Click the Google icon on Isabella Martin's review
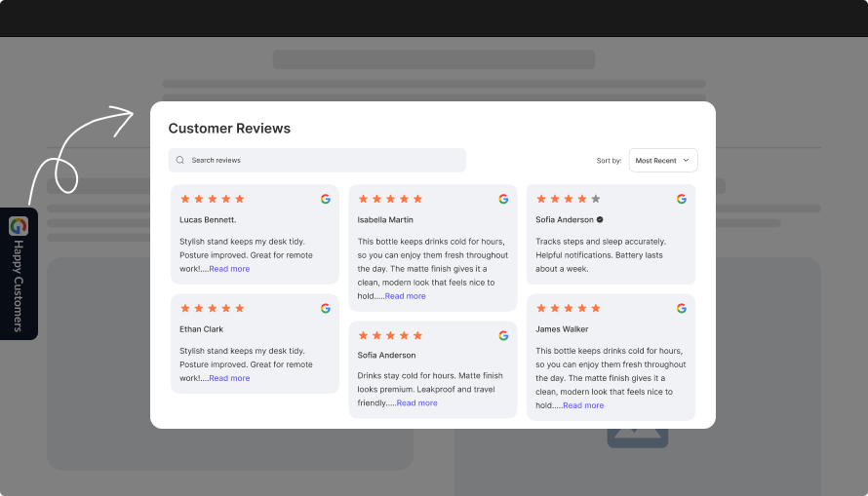The image size is (868, 496). 503,199
